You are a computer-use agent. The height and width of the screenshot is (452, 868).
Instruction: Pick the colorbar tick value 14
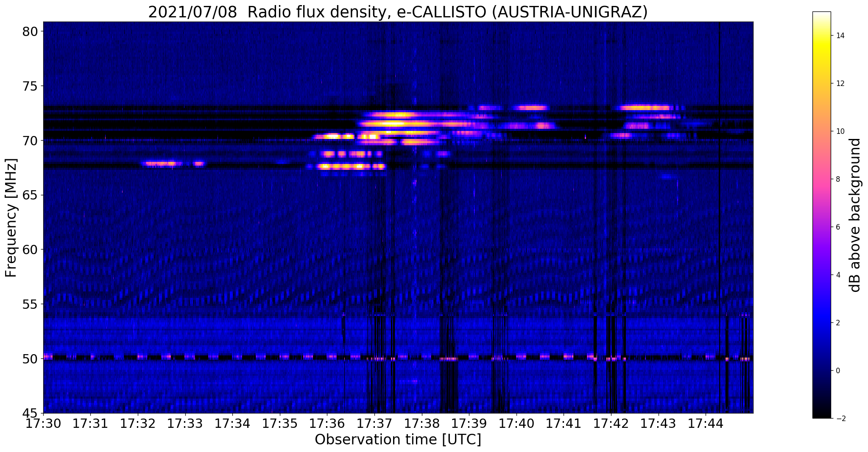click(841, 36)
